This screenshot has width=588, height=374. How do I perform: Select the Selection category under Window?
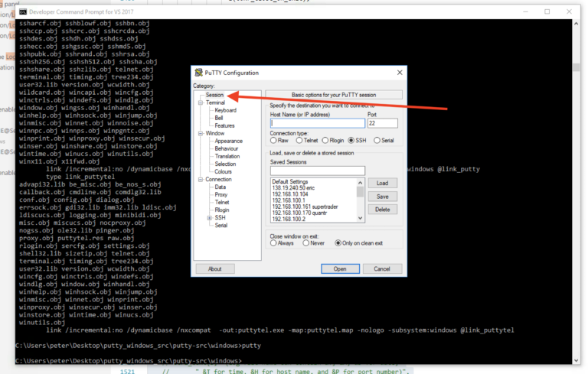pyautogui.click(x=225, y=164)
